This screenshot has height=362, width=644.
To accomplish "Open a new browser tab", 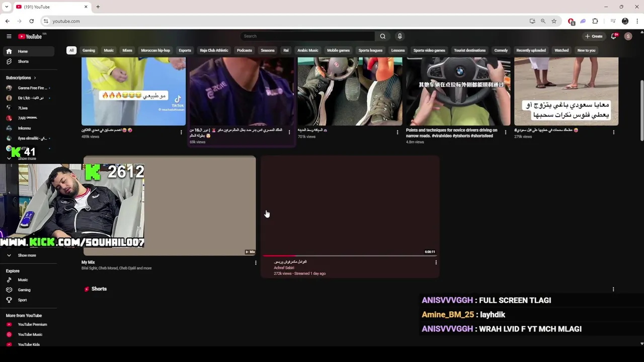I will point(98,7).
